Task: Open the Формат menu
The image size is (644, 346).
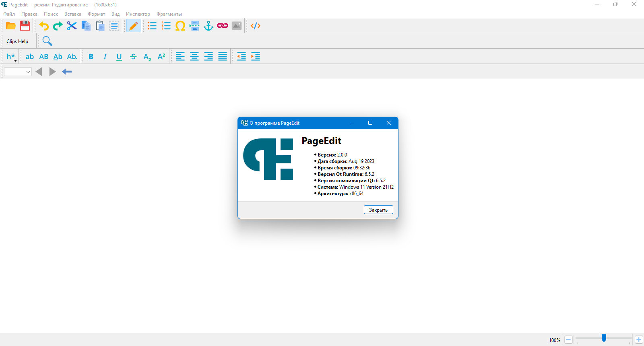Action: click(x=97, y=14)
